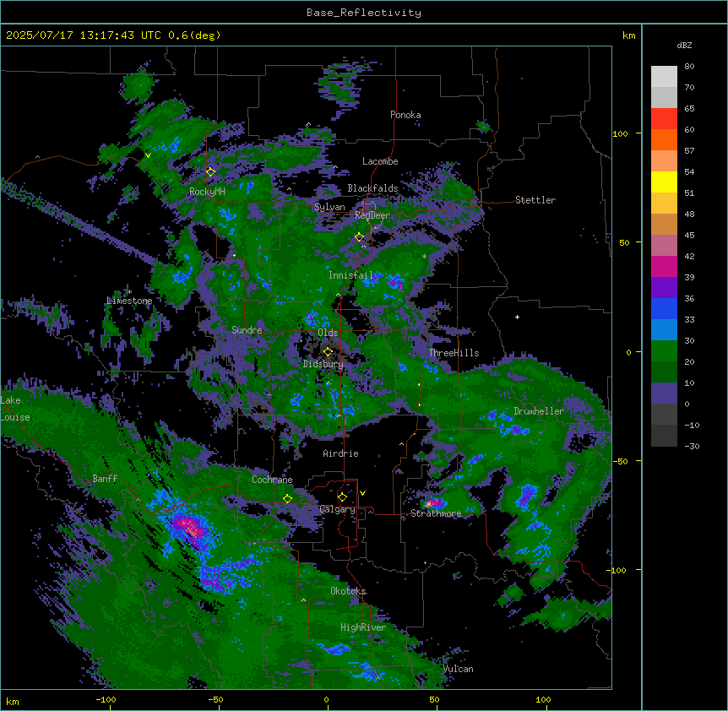This screenshot has height=711, width=728.
Task: Click yellow radar site marker near Didsbury
Action: coord(329,352)
